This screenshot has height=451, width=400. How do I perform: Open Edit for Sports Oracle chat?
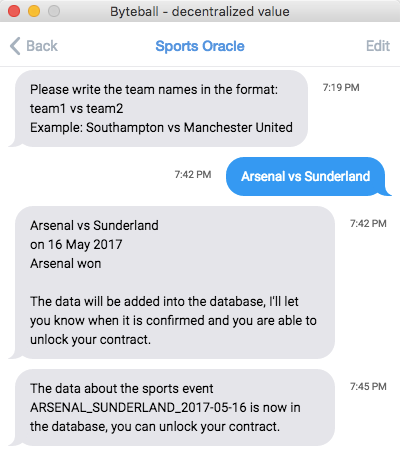(378, 46)
